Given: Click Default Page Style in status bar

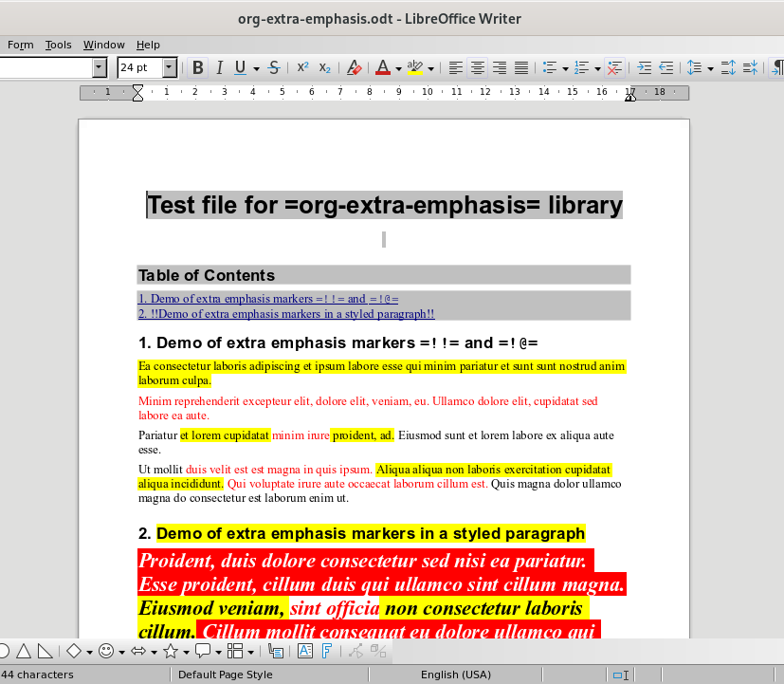Looking at the screenshot, I should coord(225,675).
